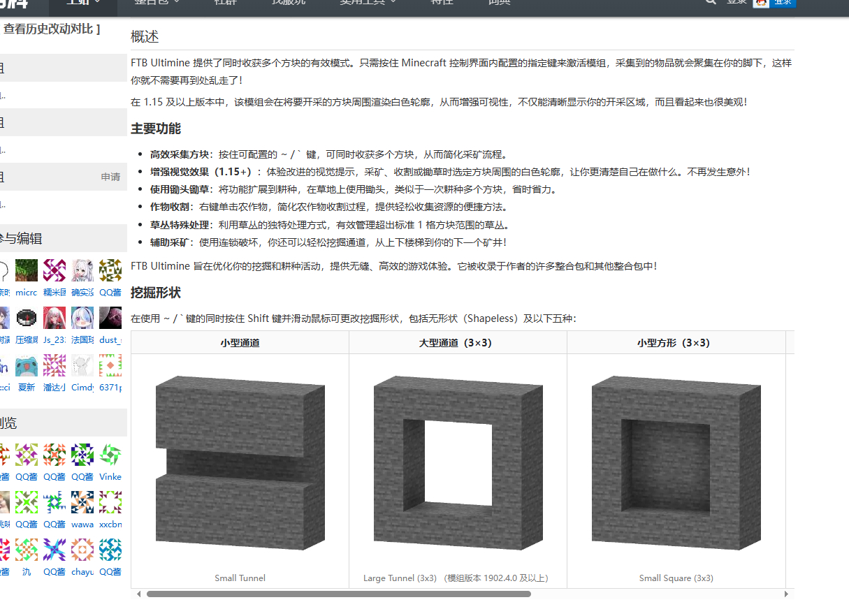Click the 草丛特殊处理 bullet text
This screenshot has width=849, height=616.
pos(330,225)
